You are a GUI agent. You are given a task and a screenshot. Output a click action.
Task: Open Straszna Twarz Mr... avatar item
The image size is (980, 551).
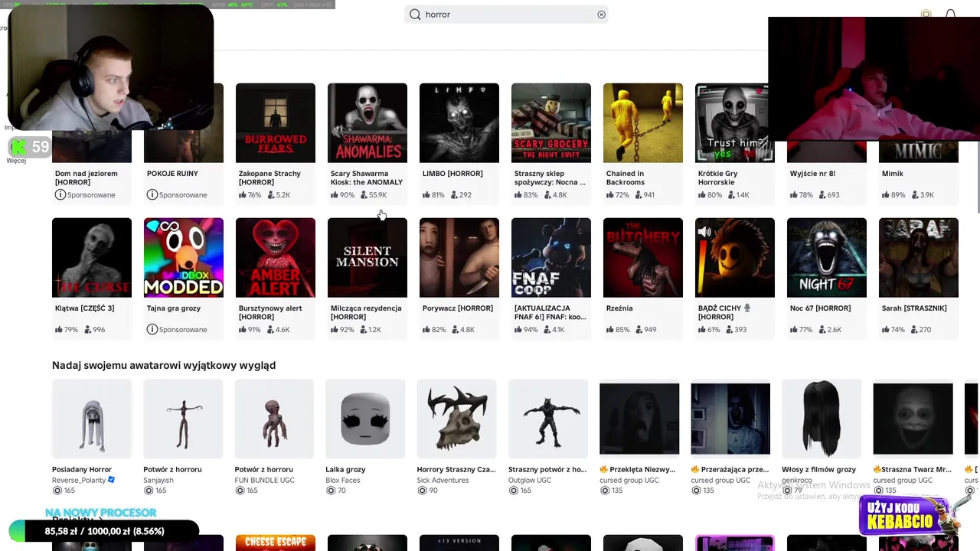point(913,419)
